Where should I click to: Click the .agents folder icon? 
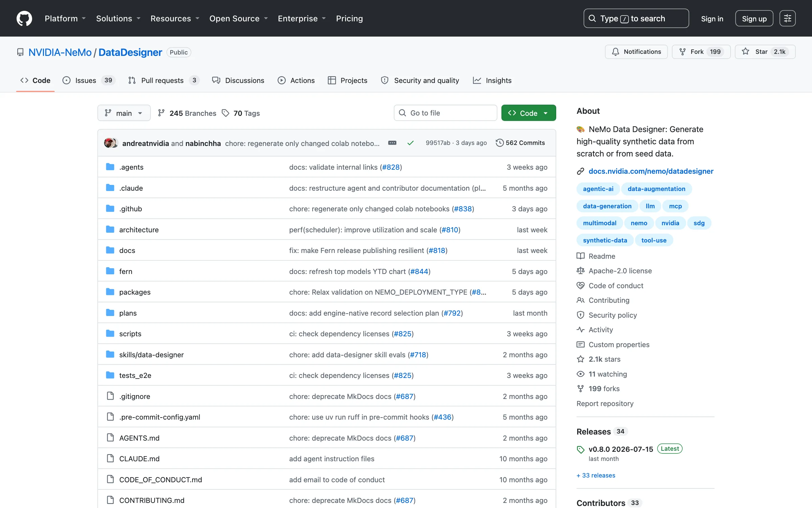(x=110, y=167)
